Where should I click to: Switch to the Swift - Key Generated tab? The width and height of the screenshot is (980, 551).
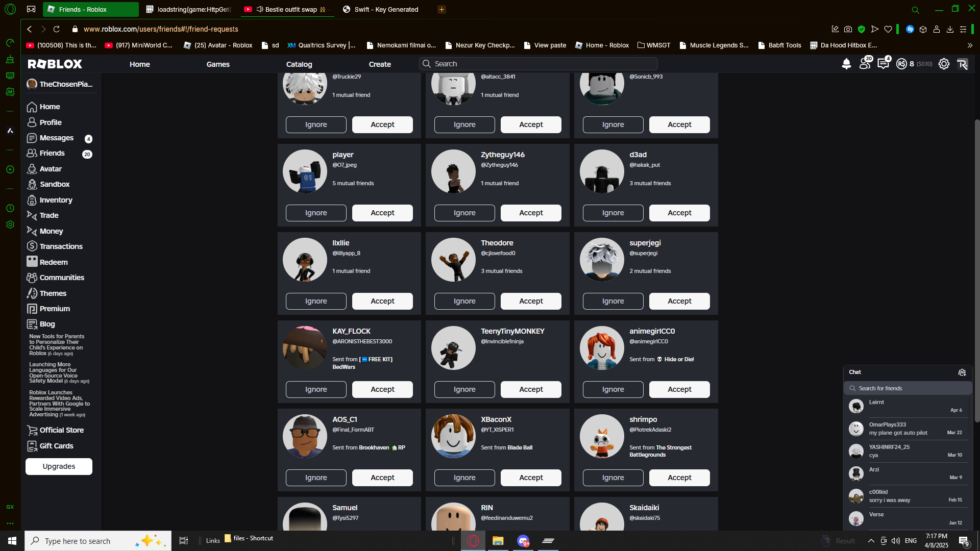pos(385,9)
